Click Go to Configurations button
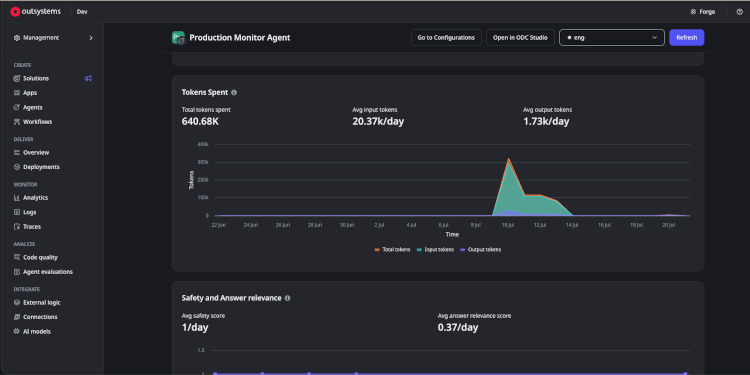Image resolution: width=750 pixels, height=375 pixels. 446,38
